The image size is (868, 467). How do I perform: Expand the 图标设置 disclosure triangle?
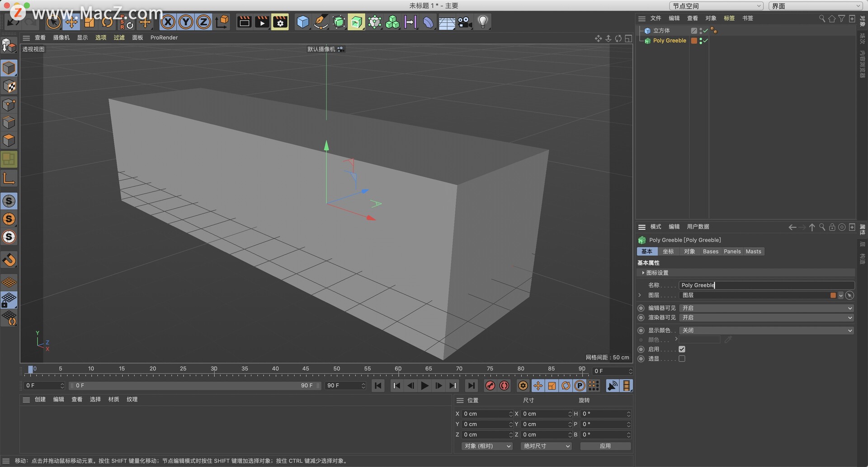643,272
